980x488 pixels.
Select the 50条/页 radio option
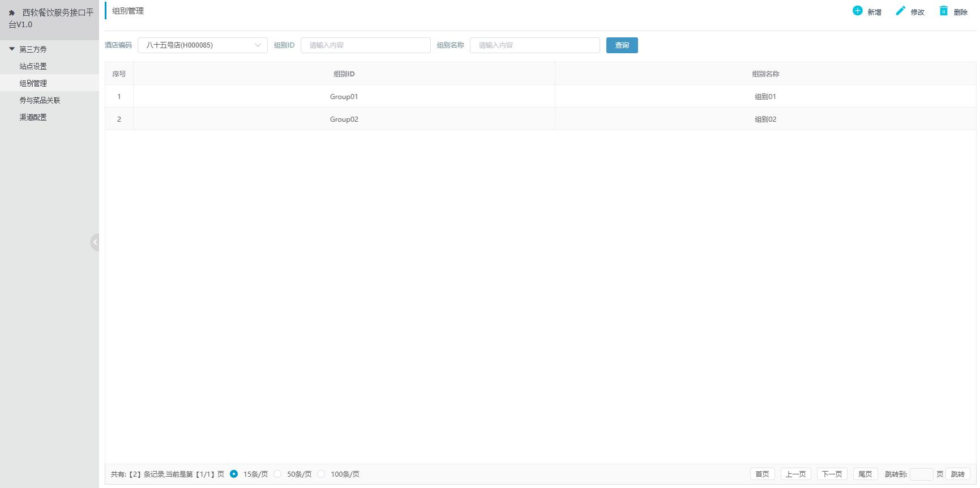coord(277,474)
